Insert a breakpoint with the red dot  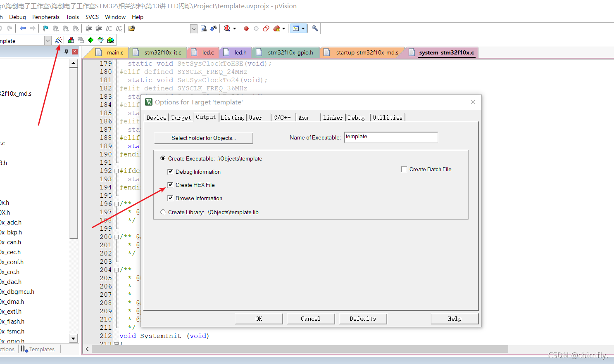click(x=246, y=28)
